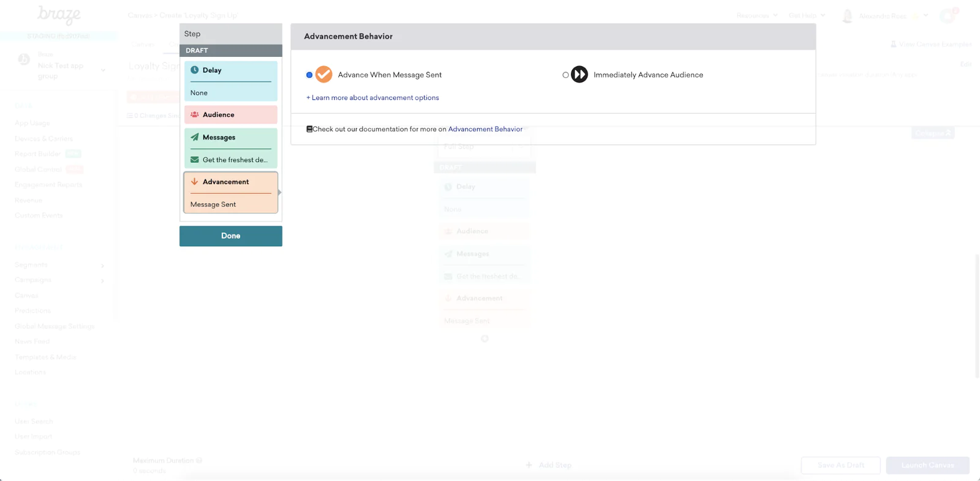Open Canvas in the sidebar
The width and height of the screenshot is (980, 481).
(26, 296)
